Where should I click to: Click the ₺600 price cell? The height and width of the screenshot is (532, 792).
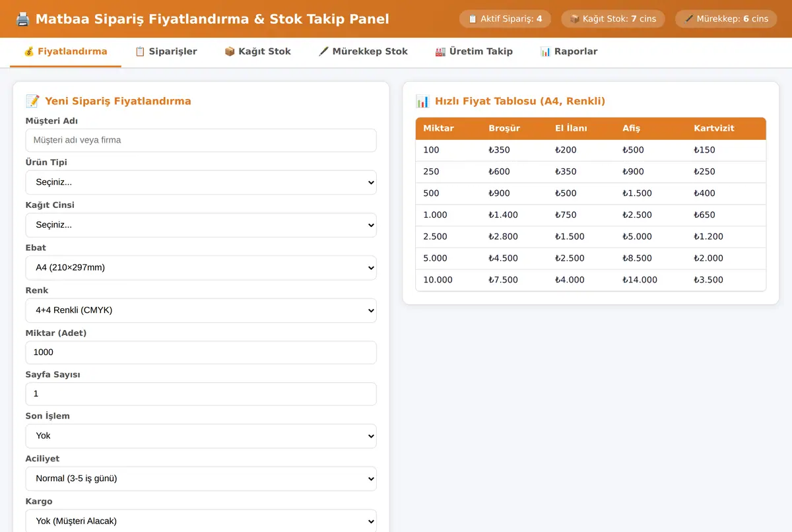point(514,172)
